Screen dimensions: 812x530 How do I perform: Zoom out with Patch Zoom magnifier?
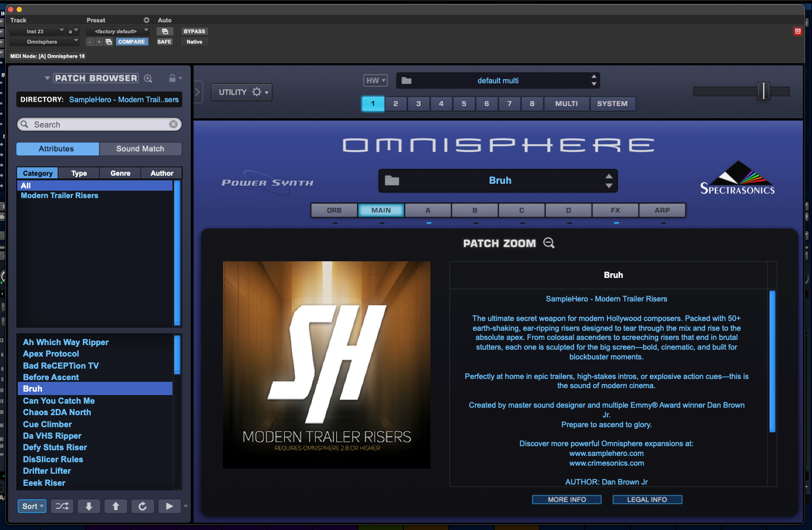(x=549, y=243)
